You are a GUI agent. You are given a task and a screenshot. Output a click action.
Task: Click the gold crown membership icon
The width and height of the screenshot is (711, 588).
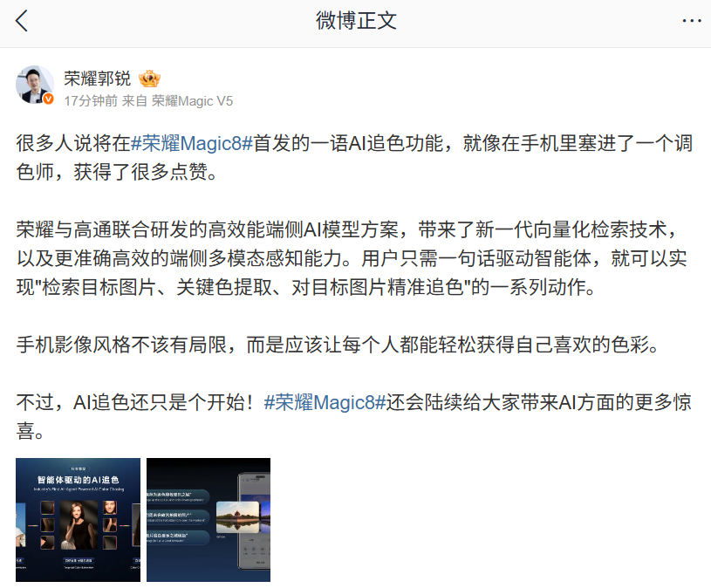click(150, 79)
